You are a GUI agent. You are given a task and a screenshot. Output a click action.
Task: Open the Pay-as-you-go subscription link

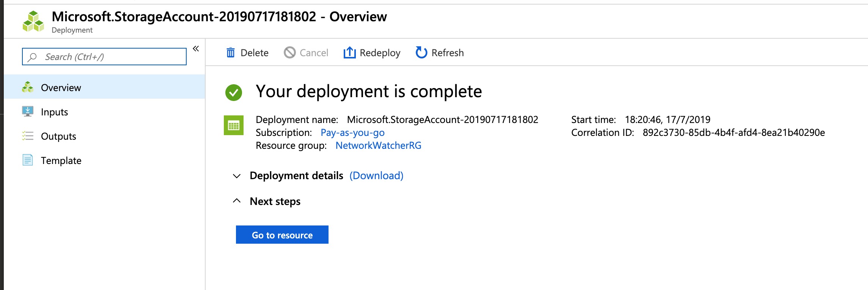coord(352,132)
